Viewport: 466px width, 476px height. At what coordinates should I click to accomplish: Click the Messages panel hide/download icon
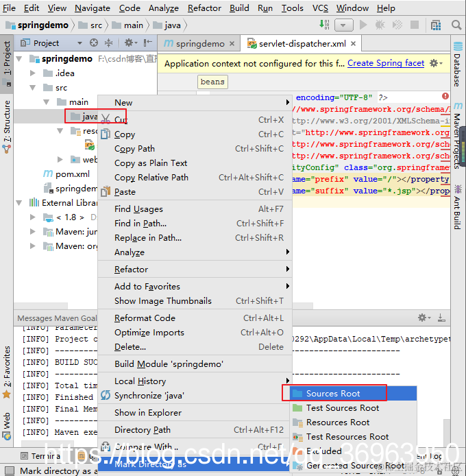pos(441,318)
